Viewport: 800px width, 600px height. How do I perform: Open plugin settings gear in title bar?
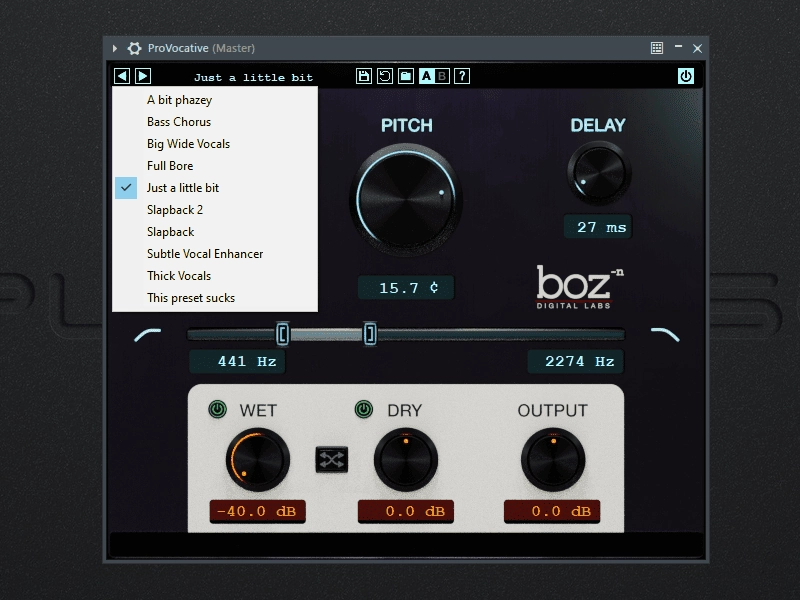tap(134, 48)
